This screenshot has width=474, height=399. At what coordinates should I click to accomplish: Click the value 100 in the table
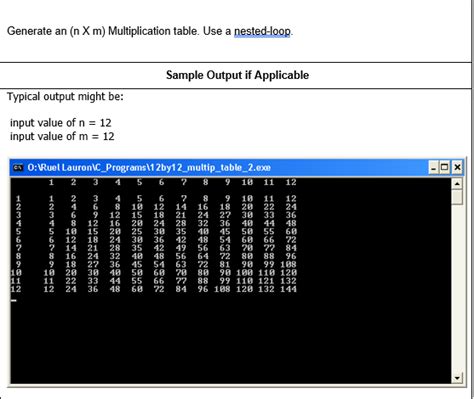(244, 273)
